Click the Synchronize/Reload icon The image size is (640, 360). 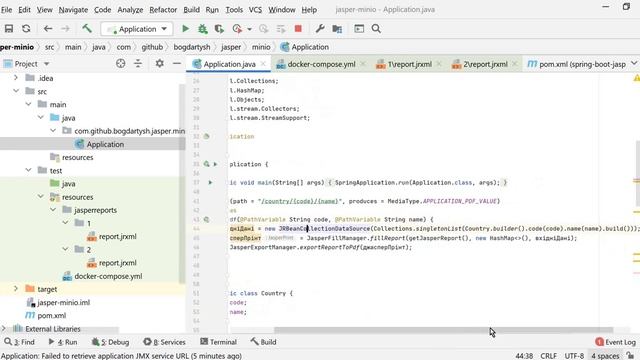(26, 29)
